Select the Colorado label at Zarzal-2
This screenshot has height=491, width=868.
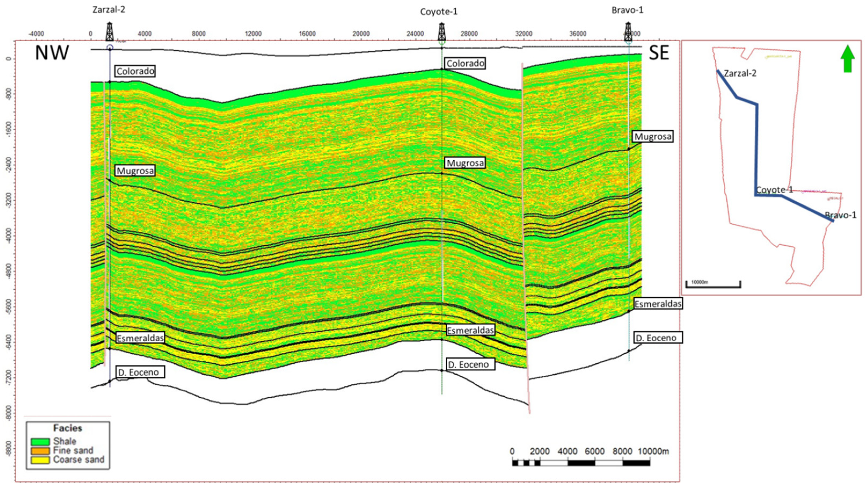[x=135, y=71]
